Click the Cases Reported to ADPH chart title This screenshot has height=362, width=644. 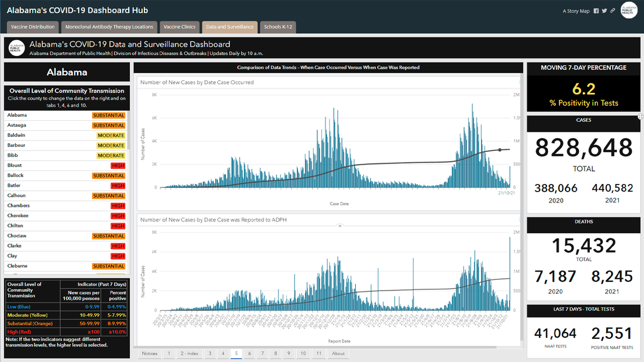coord(213,219)
